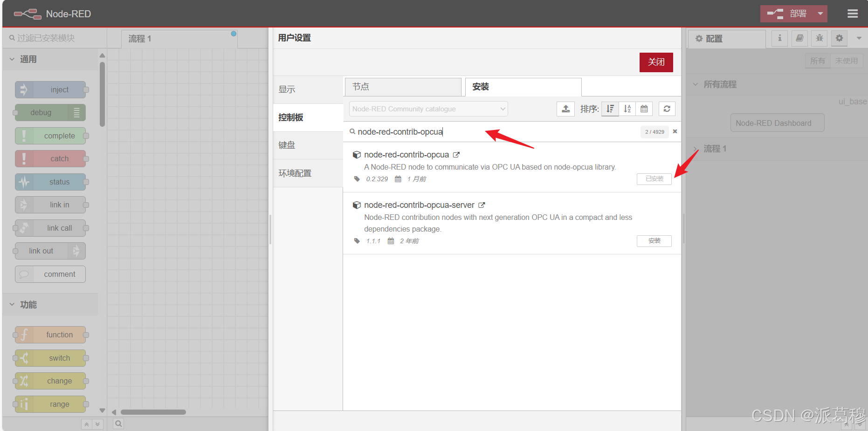Open the sidebar tabs dropdown arrow
The width and height of the screenshot is (868, 431).
click(x=859, y=38)
